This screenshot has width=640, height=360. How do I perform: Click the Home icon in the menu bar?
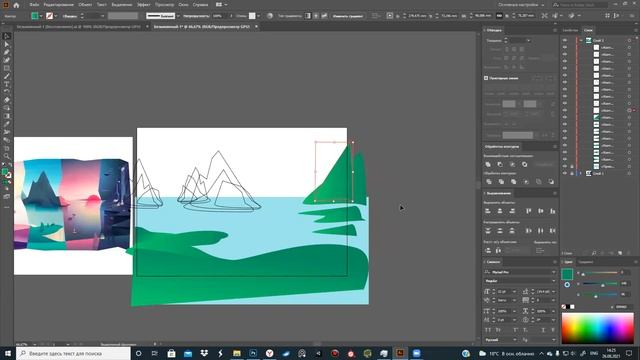click(x=16, y=5)
